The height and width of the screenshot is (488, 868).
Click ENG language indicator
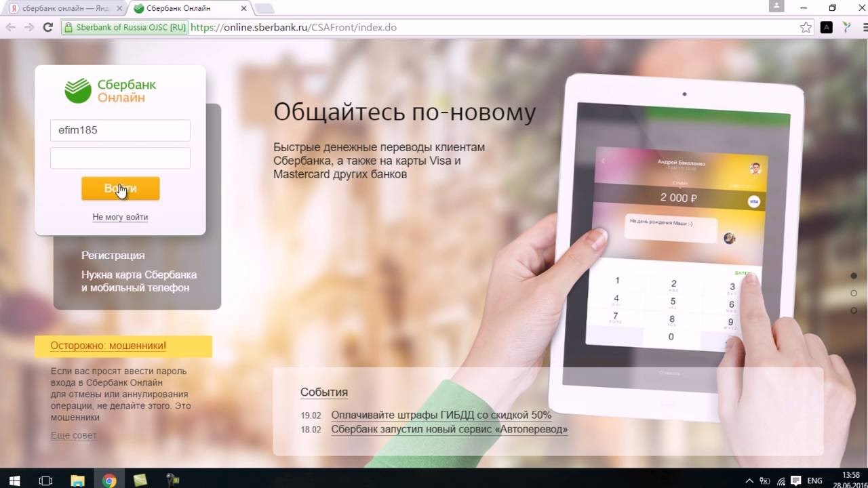814,481
